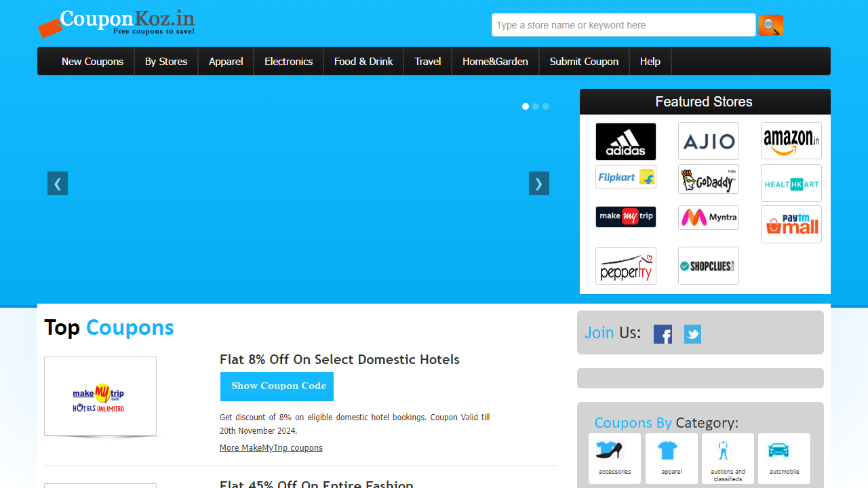Click the orange search magnifier button
The height and width of the screenshot is (488, 868).
pos(770,26)
